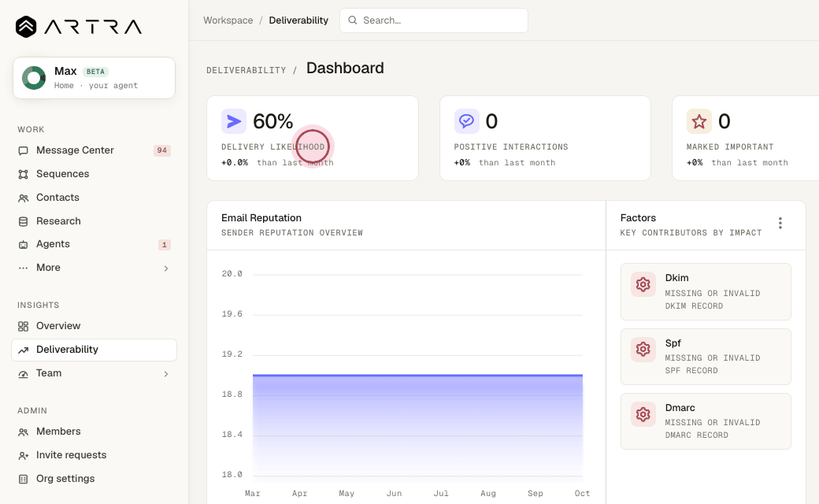Open the Max agent card
819x504 pixels.
click(x=94, y=78)
